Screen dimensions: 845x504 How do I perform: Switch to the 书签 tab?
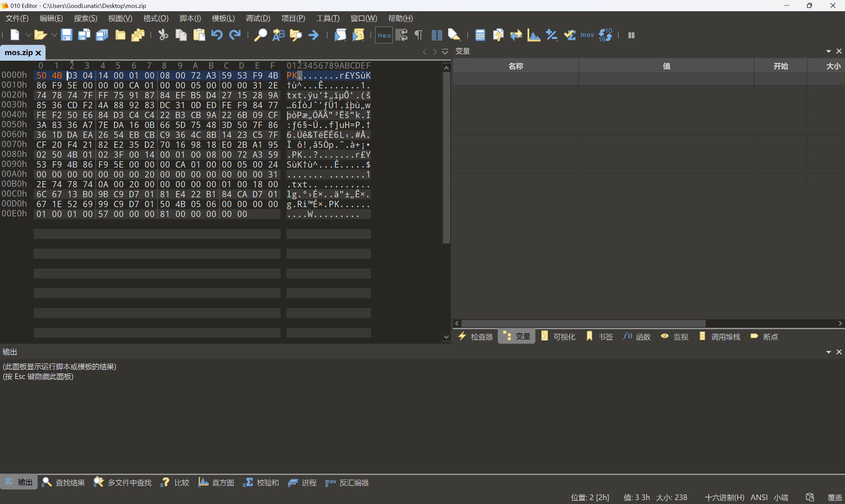click(x=600, y=336)
